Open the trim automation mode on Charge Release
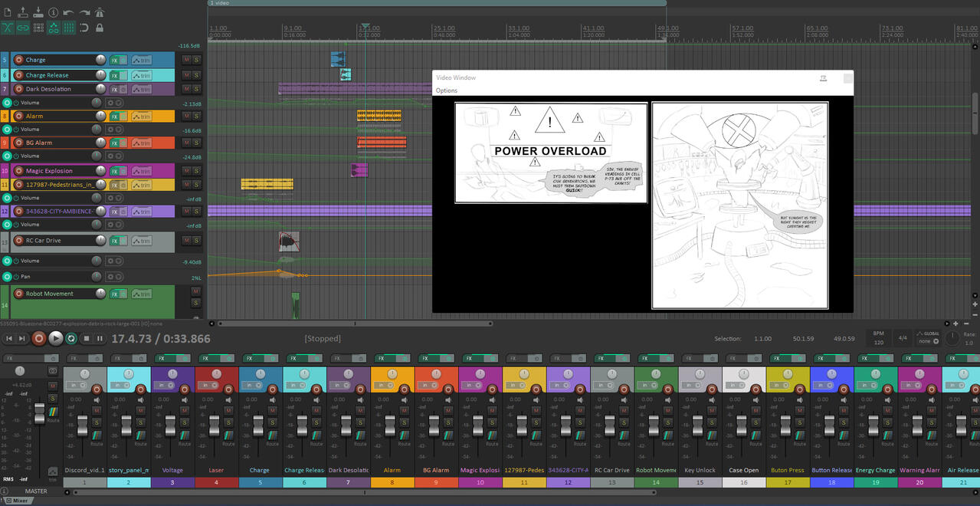Image resolution: width=980 pixels, height=506 pixels. tap(141, 75)
